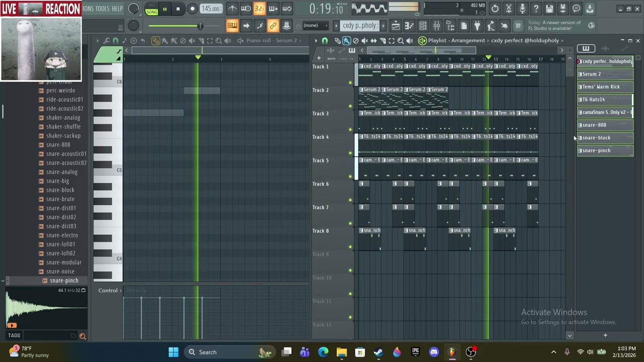The height and width of the screenshot is (362, 644).
Task: Open the shopping cart content library icon
Action: [x=517, y=26]
